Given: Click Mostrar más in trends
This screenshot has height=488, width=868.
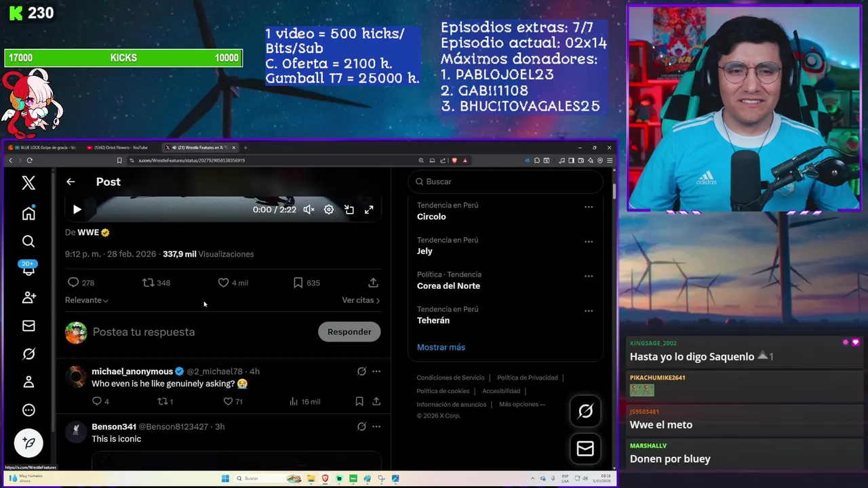Looking at the screenshot, I should click(441, 348).
